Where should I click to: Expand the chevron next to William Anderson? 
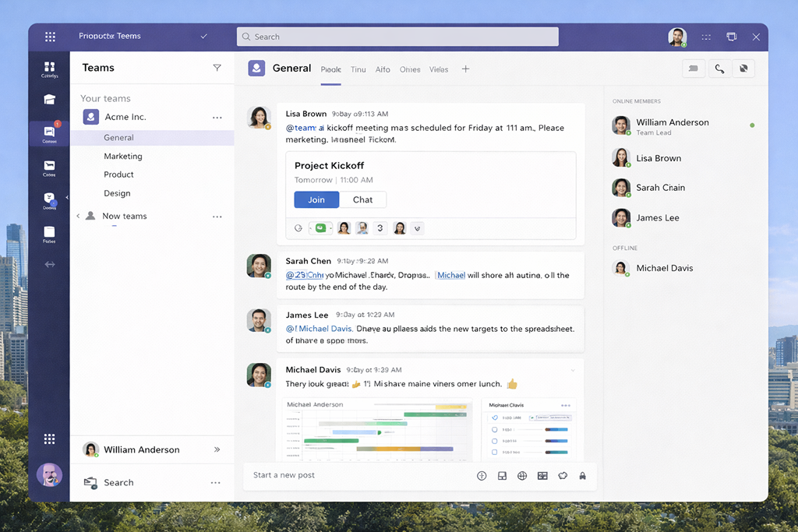point(217,449)
